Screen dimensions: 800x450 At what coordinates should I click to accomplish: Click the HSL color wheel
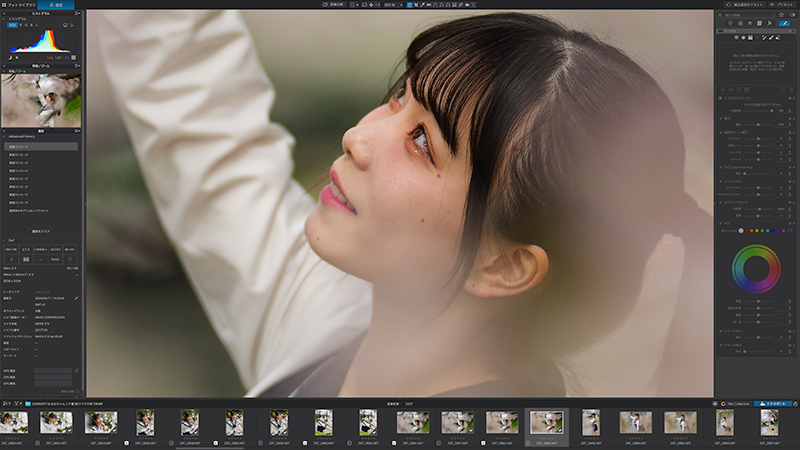(x=756, y=269)
